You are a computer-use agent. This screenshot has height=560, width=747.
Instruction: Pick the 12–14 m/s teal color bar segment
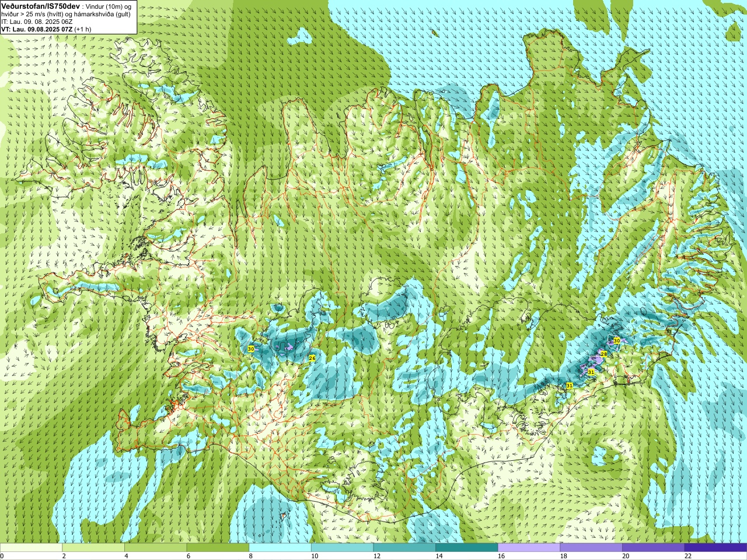pyautogui.click(x=404, y=548)
